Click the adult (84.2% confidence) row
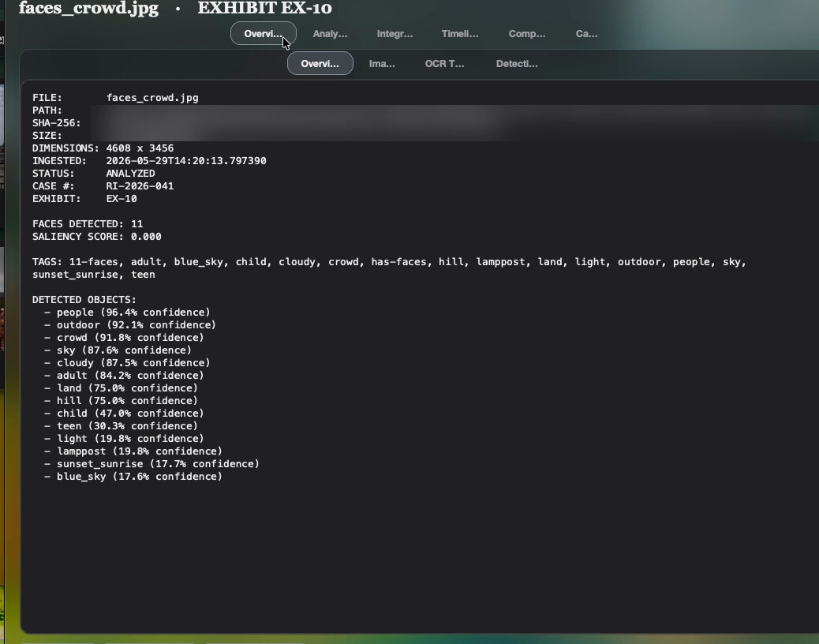Viewport: 819px width, 644px height. tap(124, 376)
